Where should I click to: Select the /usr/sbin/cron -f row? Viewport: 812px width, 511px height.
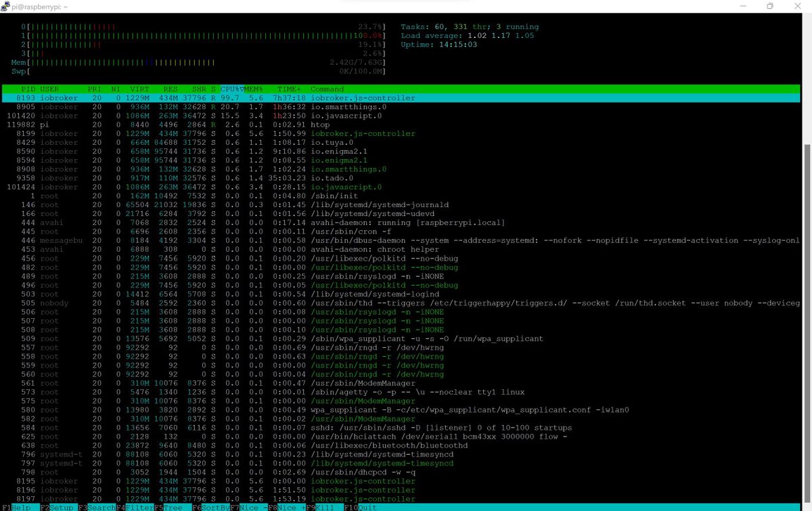[401, 231]
